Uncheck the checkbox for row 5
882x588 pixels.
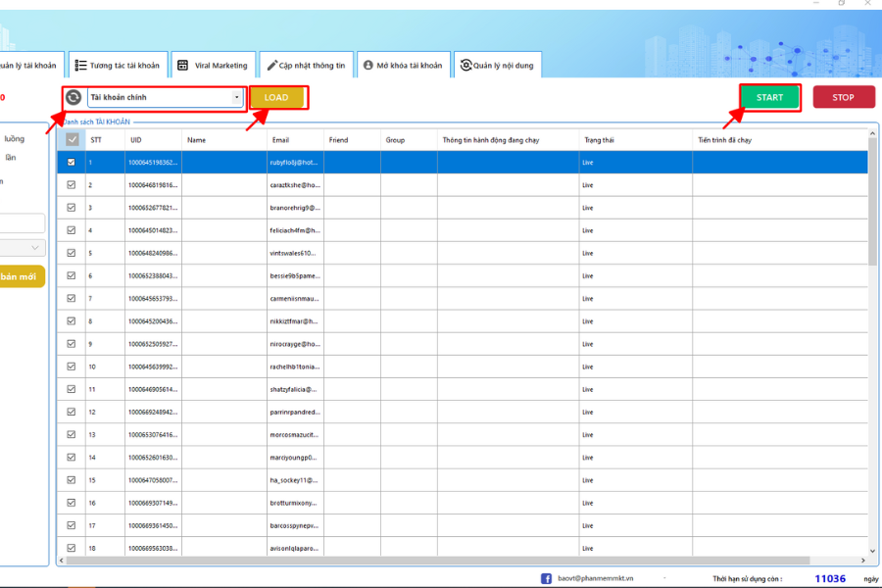[x=72, y=253]
